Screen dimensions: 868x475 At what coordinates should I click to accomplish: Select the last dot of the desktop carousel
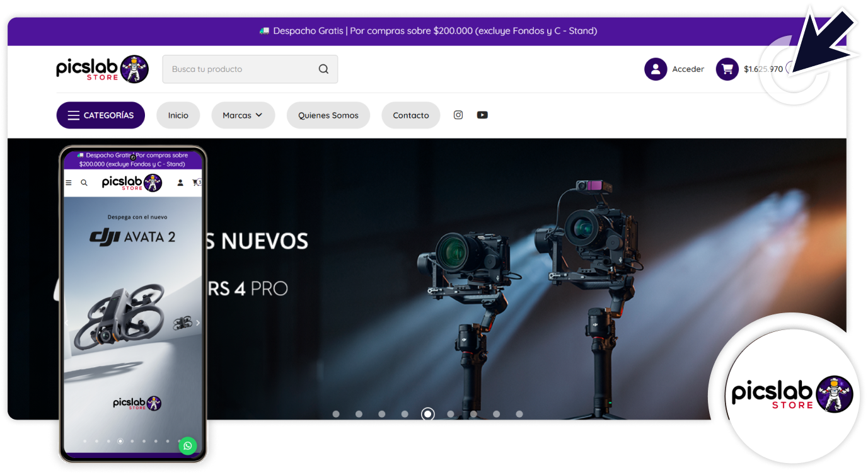[x=519, y=414]
